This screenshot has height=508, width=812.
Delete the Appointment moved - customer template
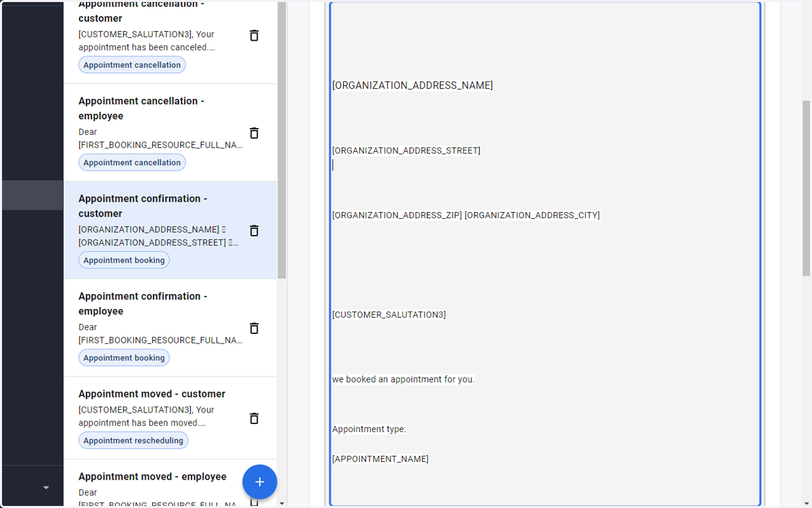click(254, 418)
